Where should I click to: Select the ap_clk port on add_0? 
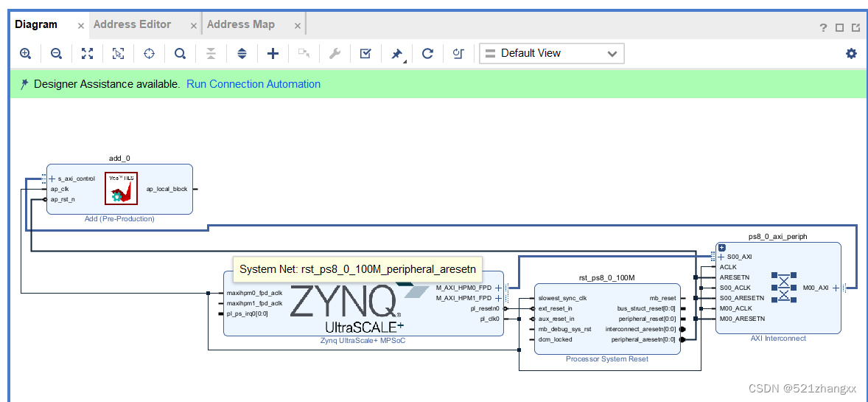[x=59, y=189]
